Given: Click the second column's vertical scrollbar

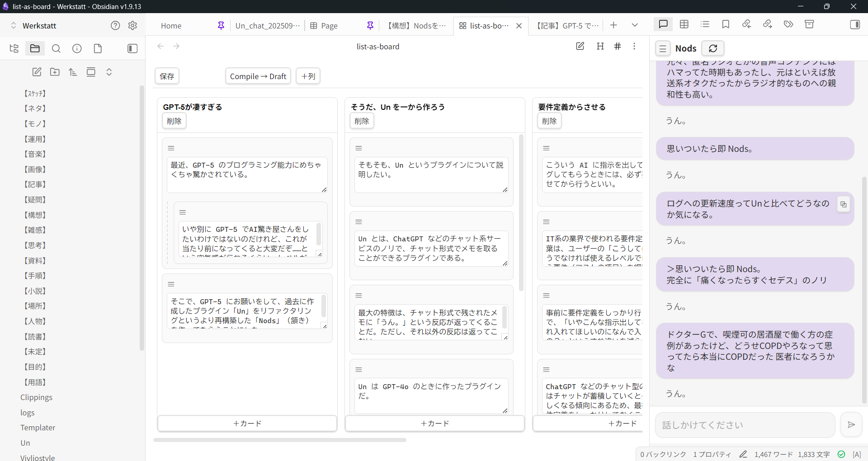Looking at the screenshot, I should [521, 212].
